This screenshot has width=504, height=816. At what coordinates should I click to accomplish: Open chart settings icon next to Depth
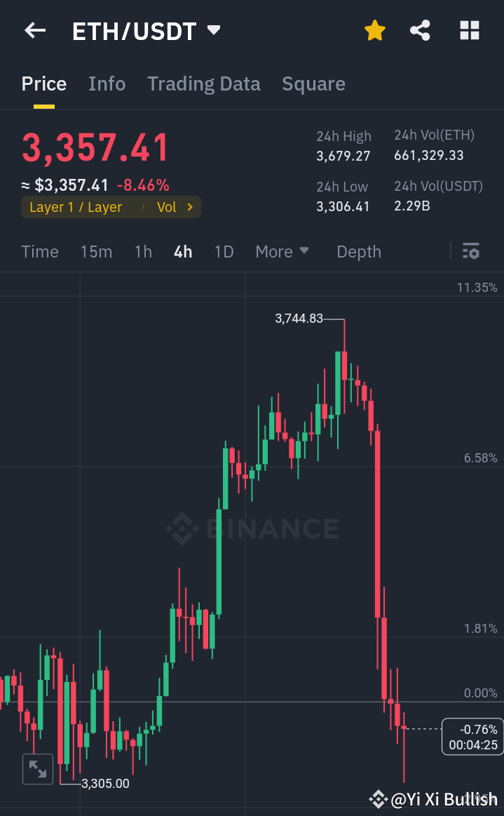[x=470, y=250]
